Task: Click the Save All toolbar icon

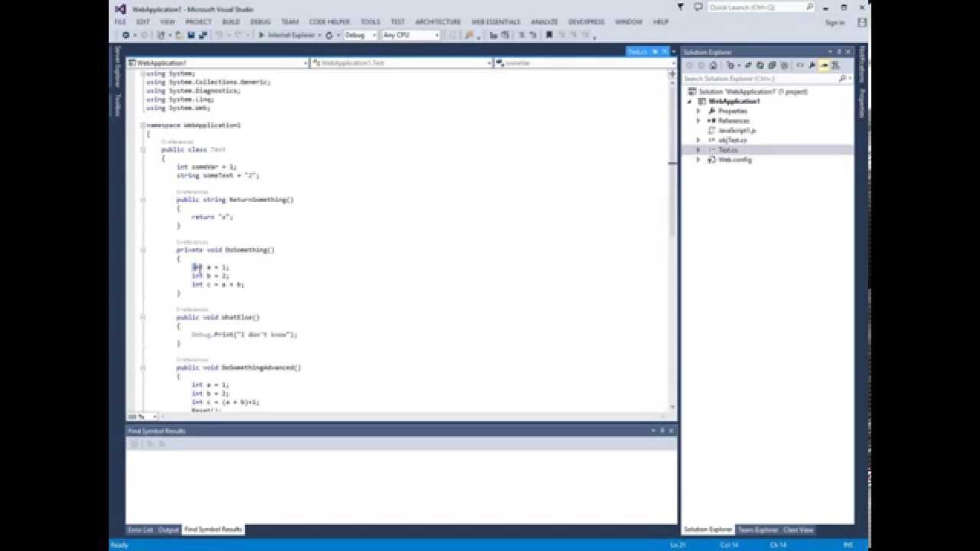Action: click(x=204, y=35)
